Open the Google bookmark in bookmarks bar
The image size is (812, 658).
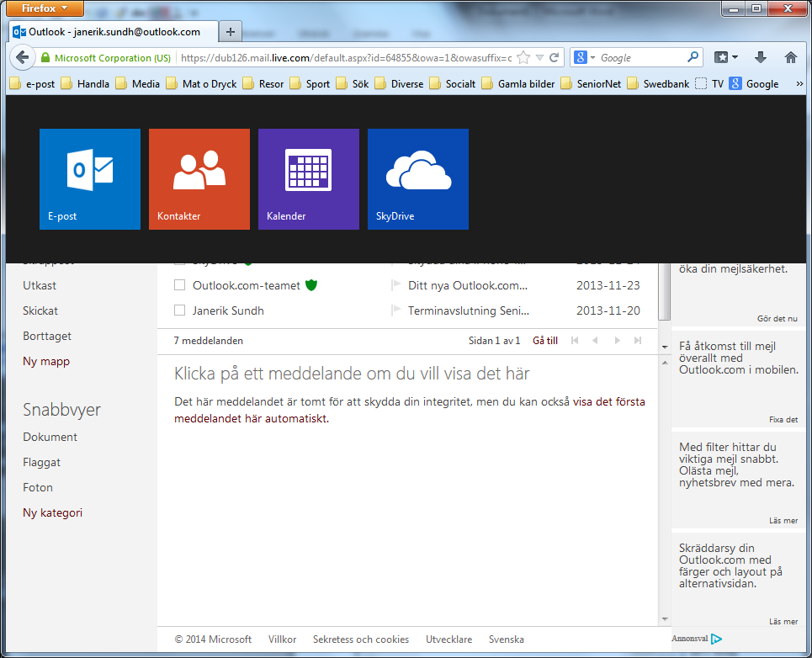(754, 84)
